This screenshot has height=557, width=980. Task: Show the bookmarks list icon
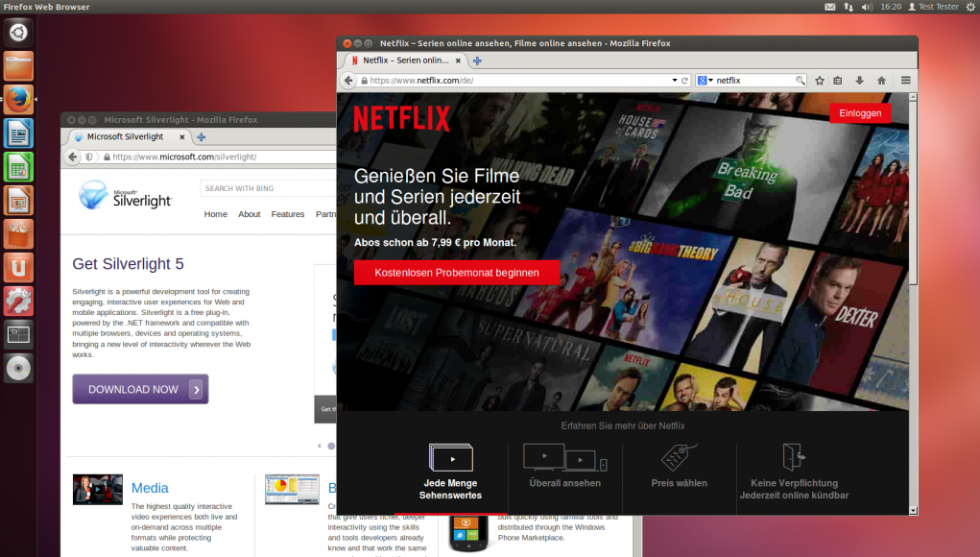[x=838, y=81]
